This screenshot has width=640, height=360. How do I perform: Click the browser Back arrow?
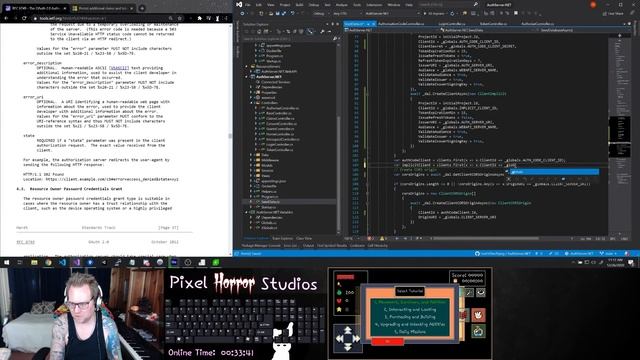6,18
